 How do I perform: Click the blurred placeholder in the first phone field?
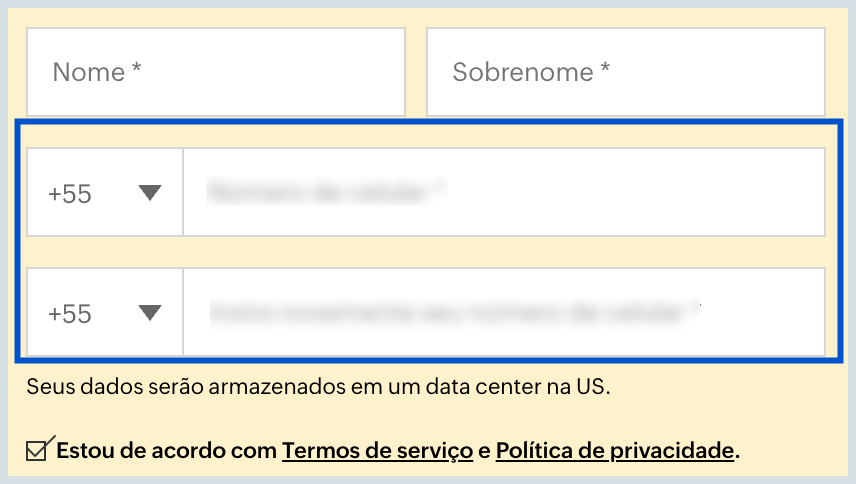click(x=326, y=191)
